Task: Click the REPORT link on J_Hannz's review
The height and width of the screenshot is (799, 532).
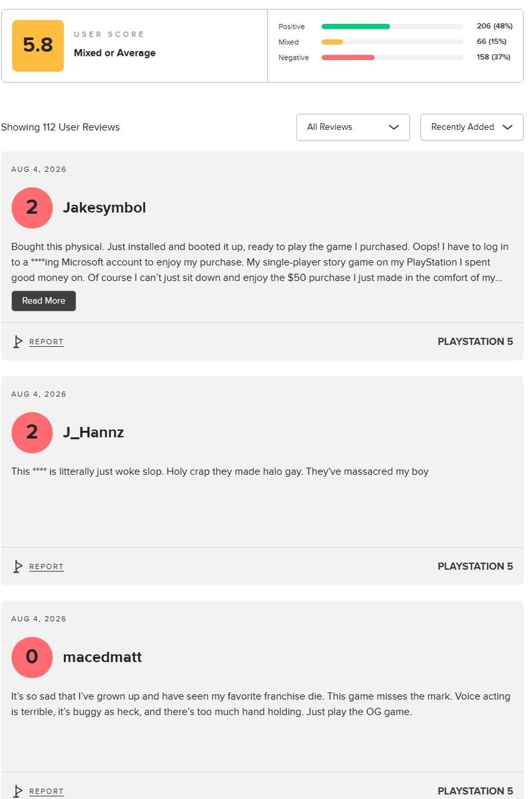Action: pyautogui.click(x=47, y=567)
